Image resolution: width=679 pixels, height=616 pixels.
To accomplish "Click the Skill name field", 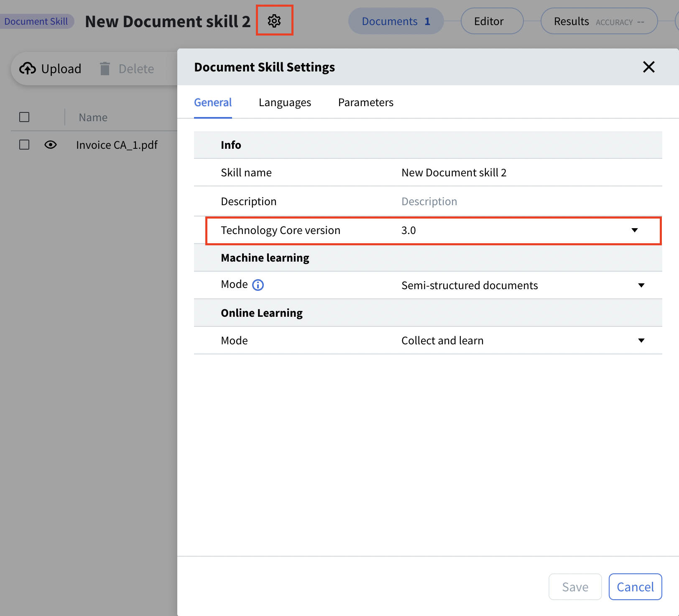I will [x=518, y=173].
